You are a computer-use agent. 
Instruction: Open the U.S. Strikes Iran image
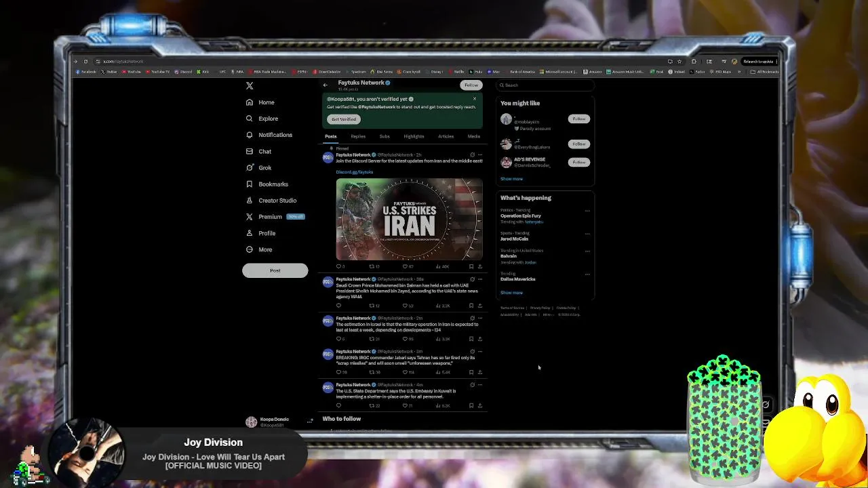(x=409, y=219)
